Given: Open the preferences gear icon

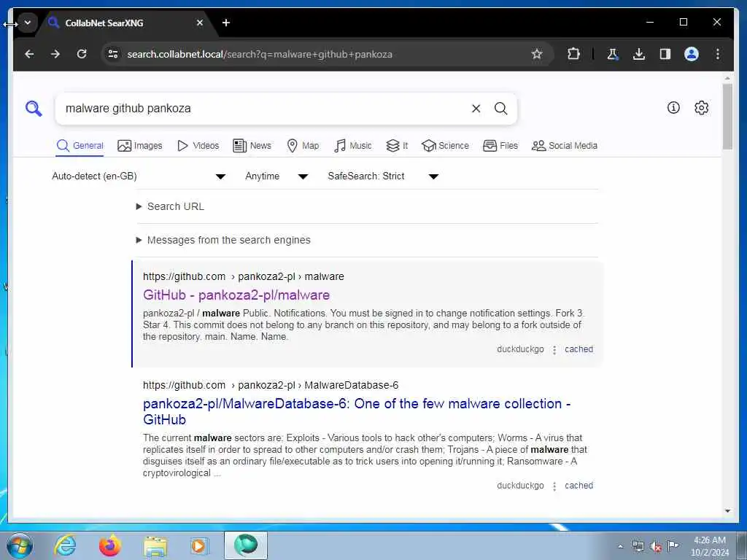Looking at the screenshot, I should pyautogui.click(x=701, y=108).
